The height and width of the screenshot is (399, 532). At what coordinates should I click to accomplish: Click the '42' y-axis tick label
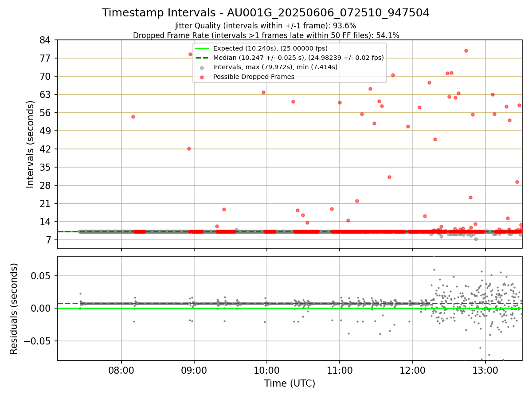46,149
